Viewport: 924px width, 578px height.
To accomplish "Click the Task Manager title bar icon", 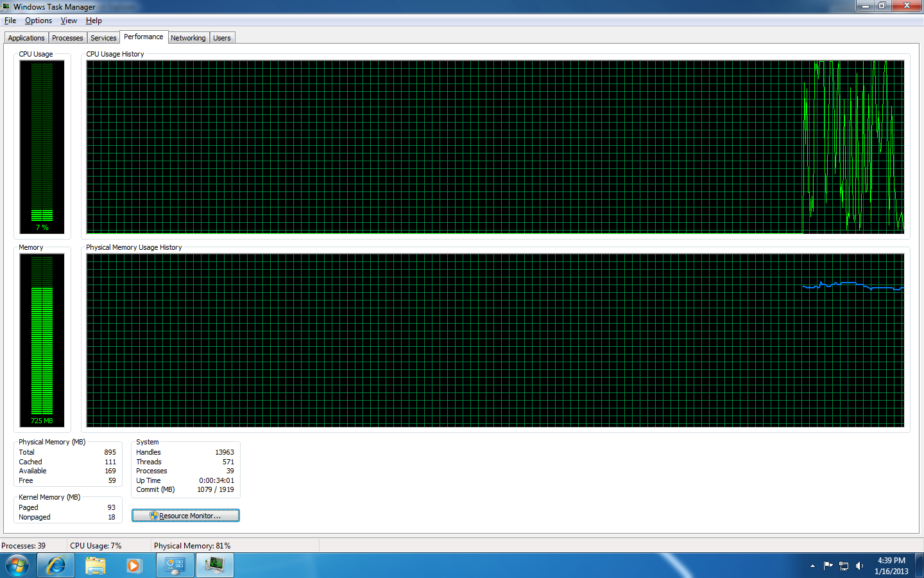I will coord(6,6).
